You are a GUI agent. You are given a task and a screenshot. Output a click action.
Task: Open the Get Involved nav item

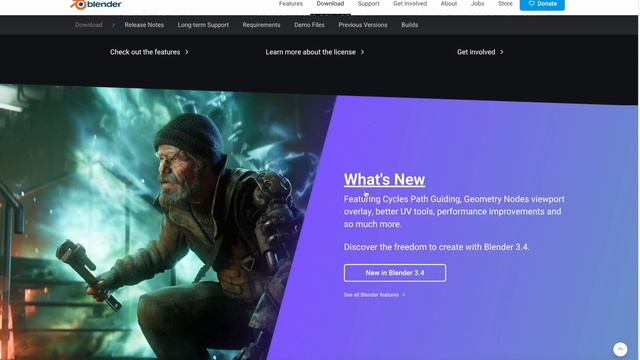pos(410,4)
